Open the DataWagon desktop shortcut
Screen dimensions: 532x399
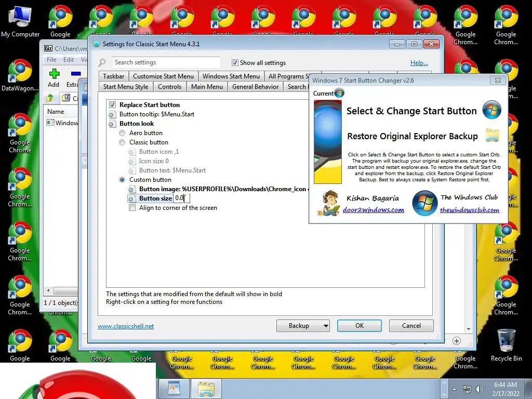click(x=20, y=75)
